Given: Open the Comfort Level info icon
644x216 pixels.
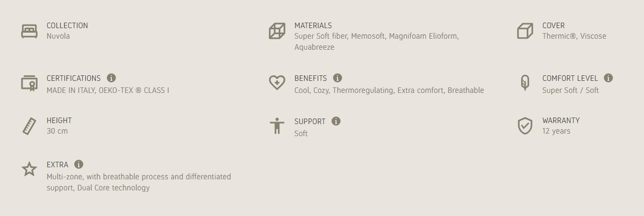Looking at the screenshot, I should [608, 78].
